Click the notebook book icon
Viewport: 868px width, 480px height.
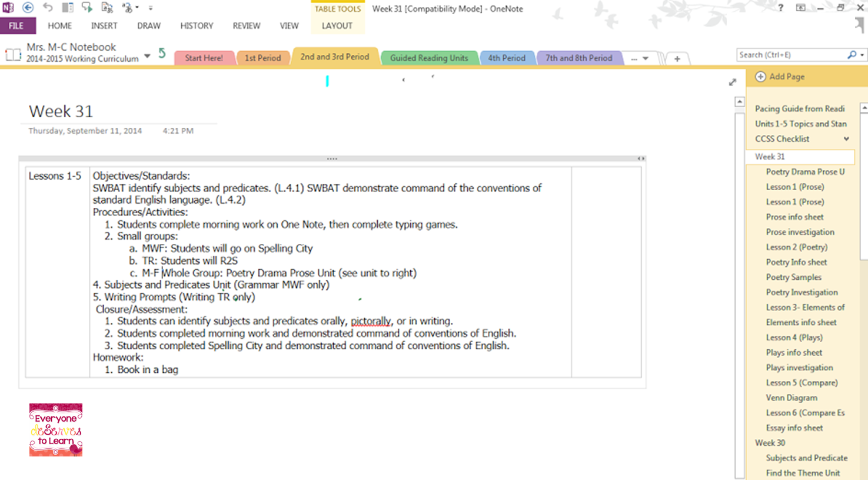(x=13, y=55)
